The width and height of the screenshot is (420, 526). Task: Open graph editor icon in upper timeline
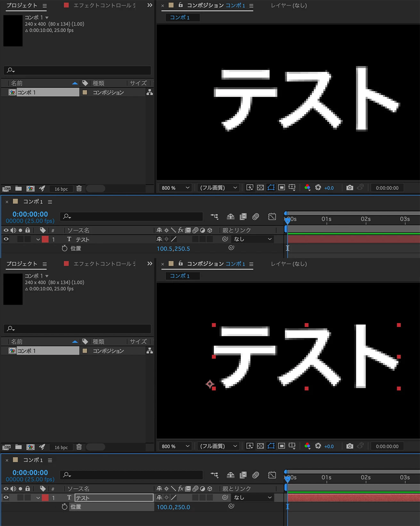[x=272, y=217]
